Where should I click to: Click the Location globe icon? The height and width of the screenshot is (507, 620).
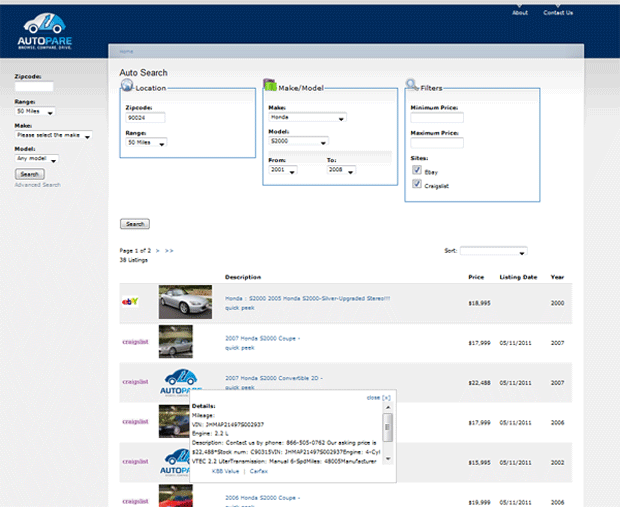pyautogui.click(x=127, y=84)
